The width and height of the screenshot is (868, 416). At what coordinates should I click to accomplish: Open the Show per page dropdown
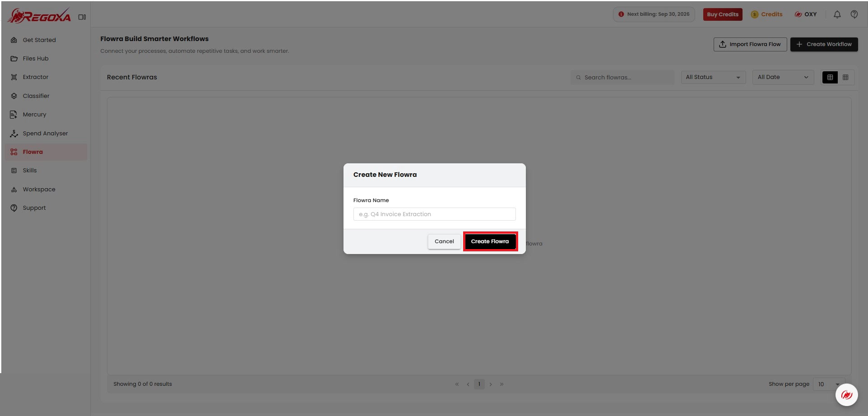(829, 384)
